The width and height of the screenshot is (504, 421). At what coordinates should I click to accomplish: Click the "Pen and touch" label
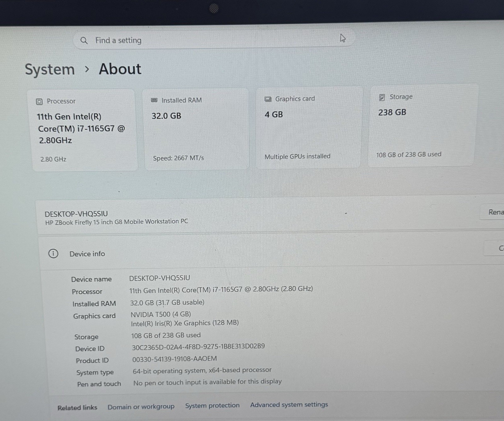coord(99,384)
